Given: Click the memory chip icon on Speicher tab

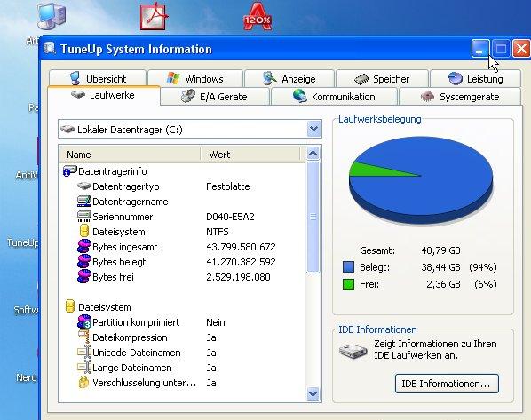Looking at the screenshot, I should pos(361,79).
